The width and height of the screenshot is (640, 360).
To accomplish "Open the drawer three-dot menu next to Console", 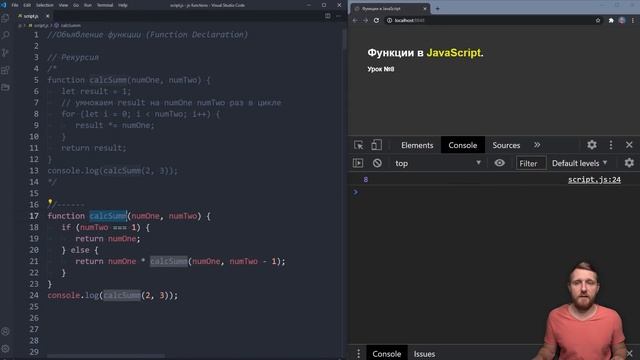I will pyautogui.click(x=358, y=353).
